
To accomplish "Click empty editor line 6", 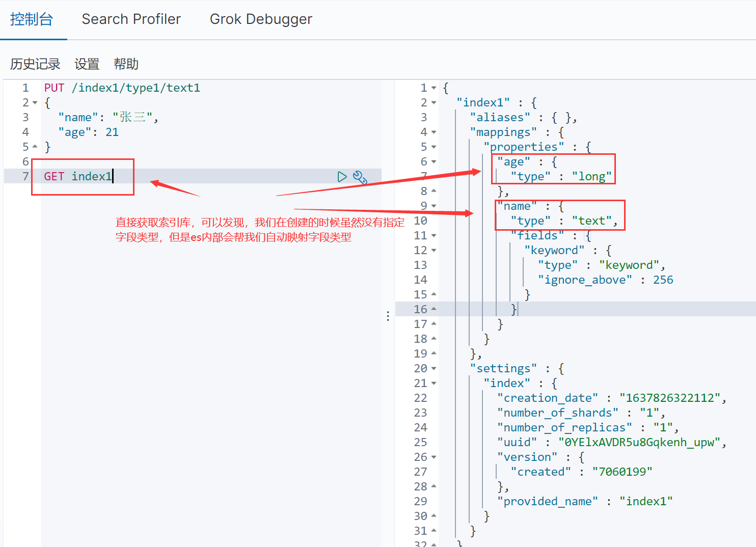I will (211, 162).
